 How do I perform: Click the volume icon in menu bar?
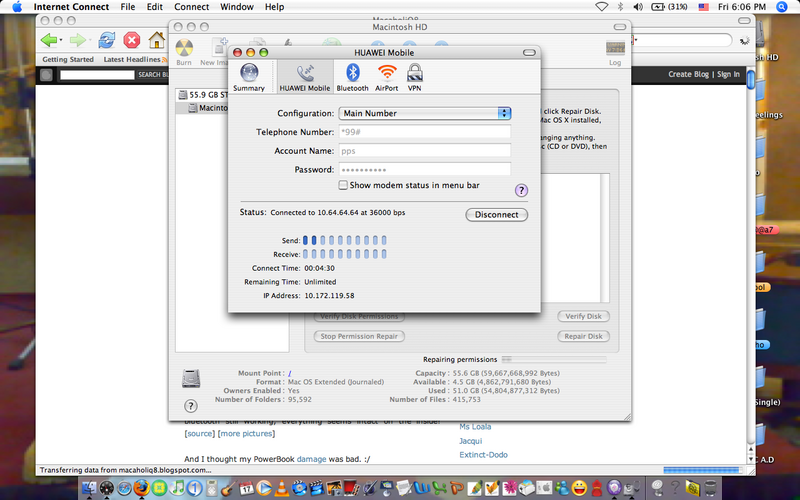(x=638, y=7)
